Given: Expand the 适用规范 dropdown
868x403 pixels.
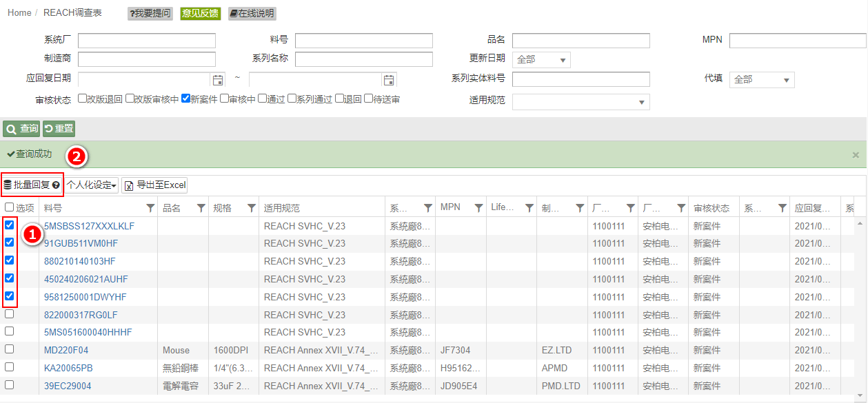Looking at the screenshot, I should click(581, 102).
